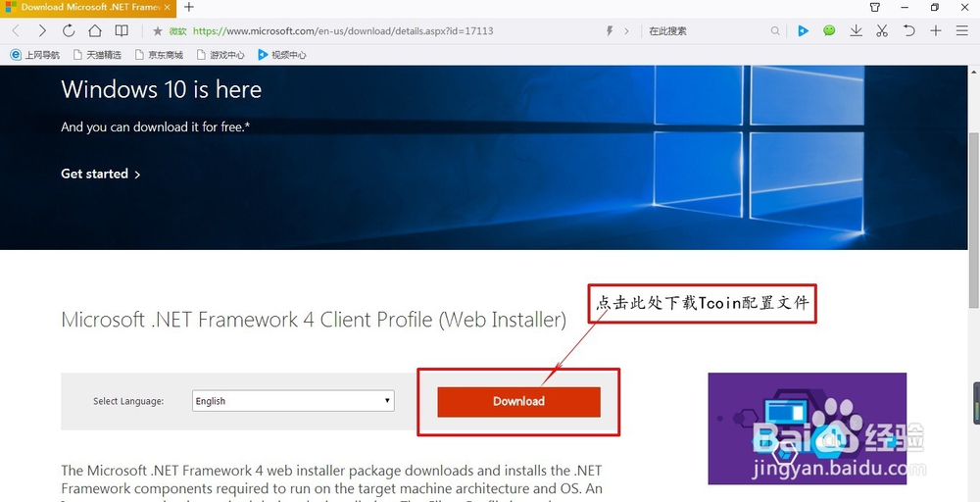Open the browser home page
Screen dimensions: 980x502
click(x=95, y=30)
